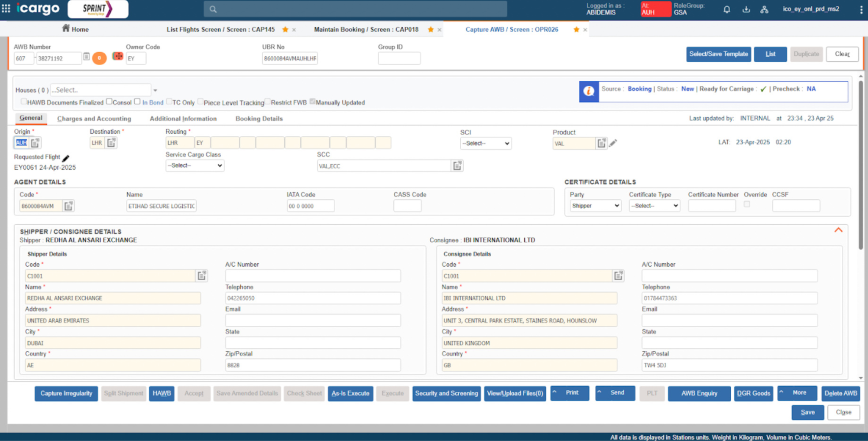Open the Product lookup icon
The image size is (868, 441).
(x=601, y=143)
